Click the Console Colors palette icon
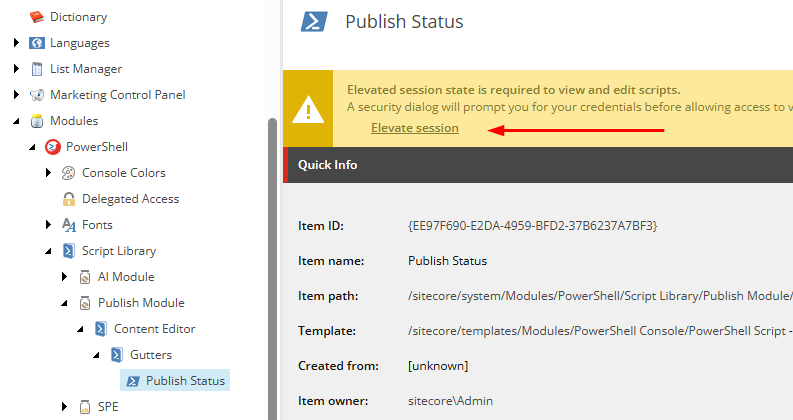The height and width of the screenshot is (420, 793). (x=68, y=173)
